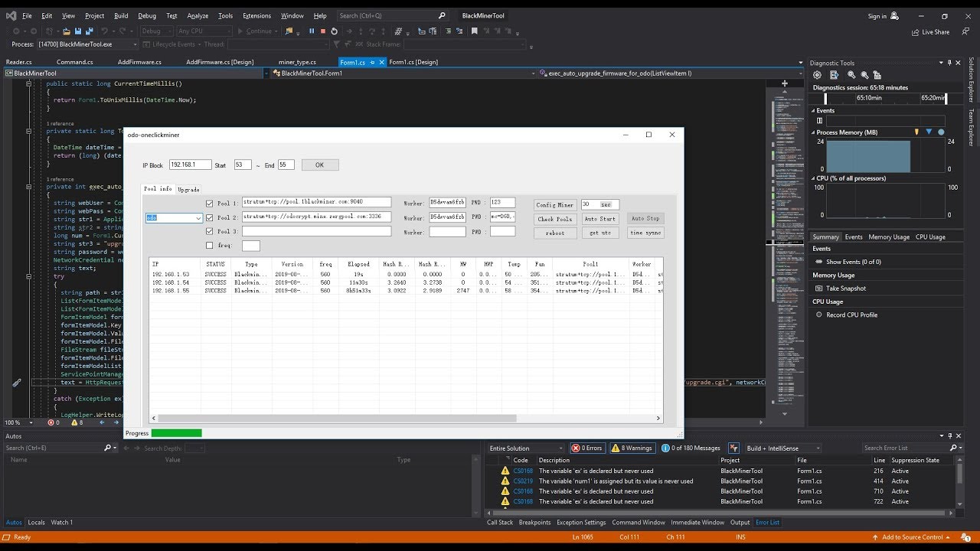Image resolution: width=980 pixels, height=551 pixels.
Task: Click Record CPU Profile icon
Action: [819, 315]
